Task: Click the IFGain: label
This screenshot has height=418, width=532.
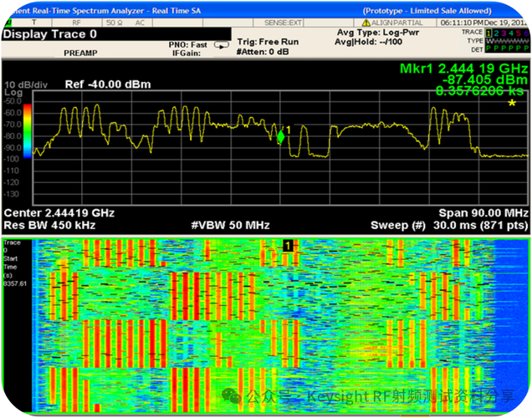Action: coord(187,54)
